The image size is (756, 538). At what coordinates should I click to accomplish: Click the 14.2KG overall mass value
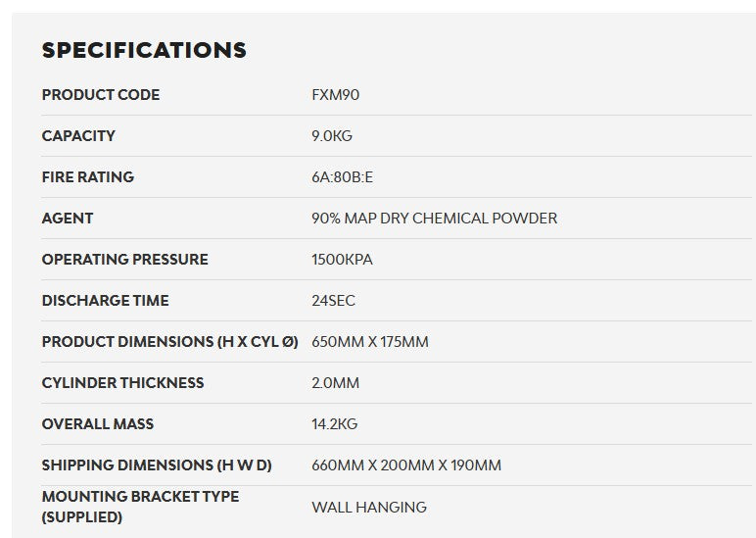point(334,424)
